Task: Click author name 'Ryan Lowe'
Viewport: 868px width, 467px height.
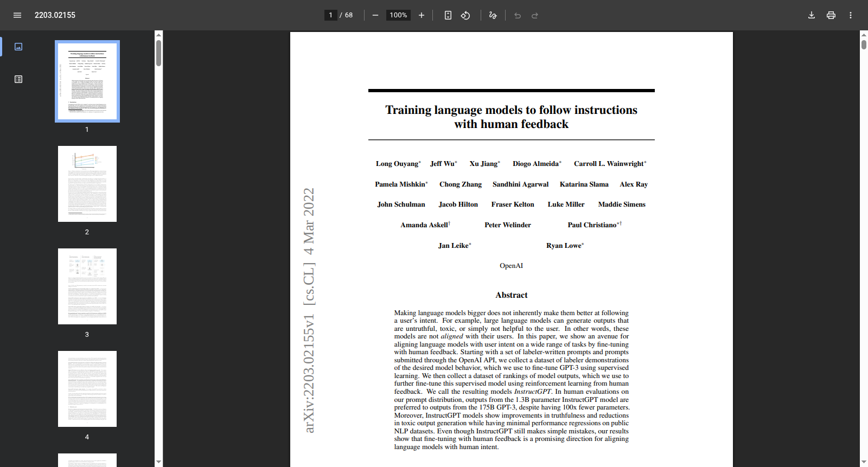Action: (x=564, y=246)
